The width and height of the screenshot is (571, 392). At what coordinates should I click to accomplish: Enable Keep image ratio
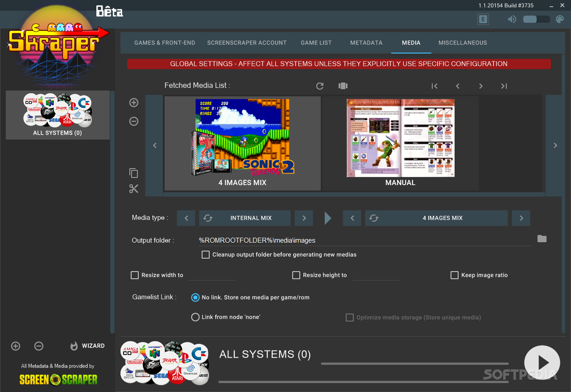click(x=455, y=275)
